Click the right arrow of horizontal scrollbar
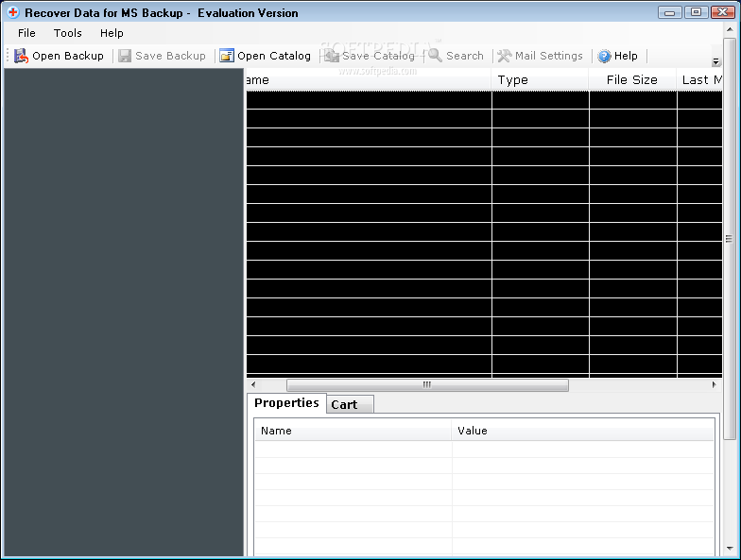741x560 pixels. (715, 385)
